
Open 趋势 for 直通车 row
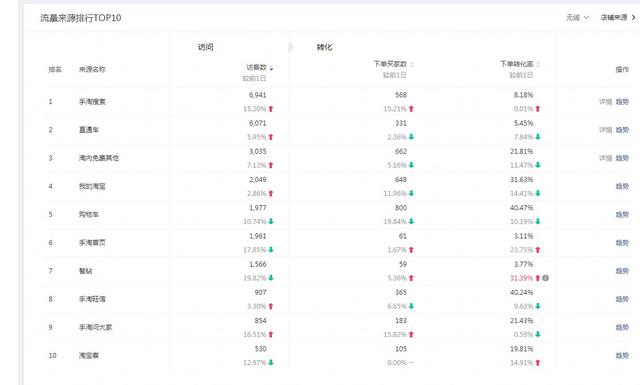pyautogui.click(x=622, y=130)
